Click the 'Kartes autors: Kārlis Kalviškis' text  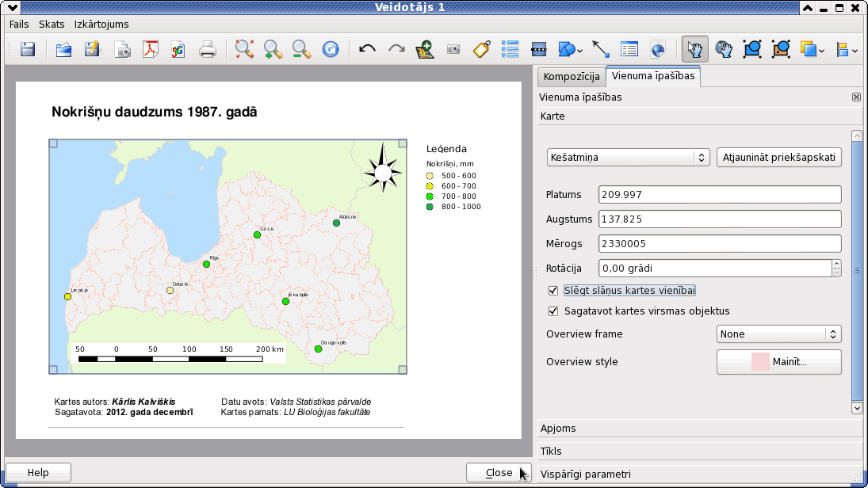point(115,402)
